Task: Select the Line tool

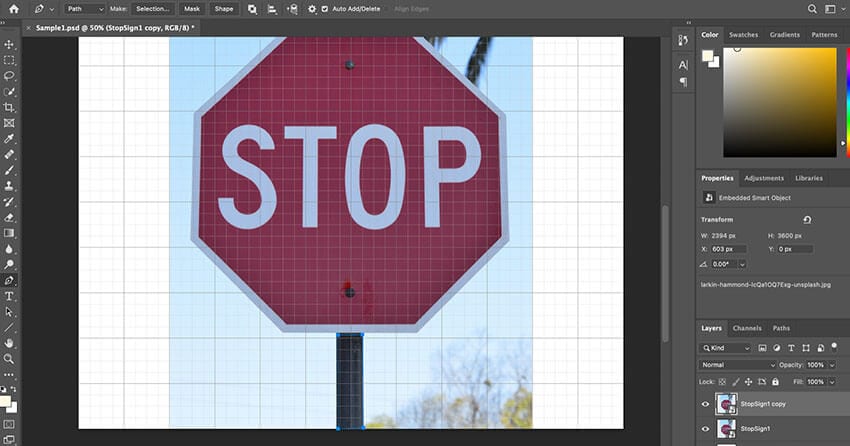Action: [9, 327]
